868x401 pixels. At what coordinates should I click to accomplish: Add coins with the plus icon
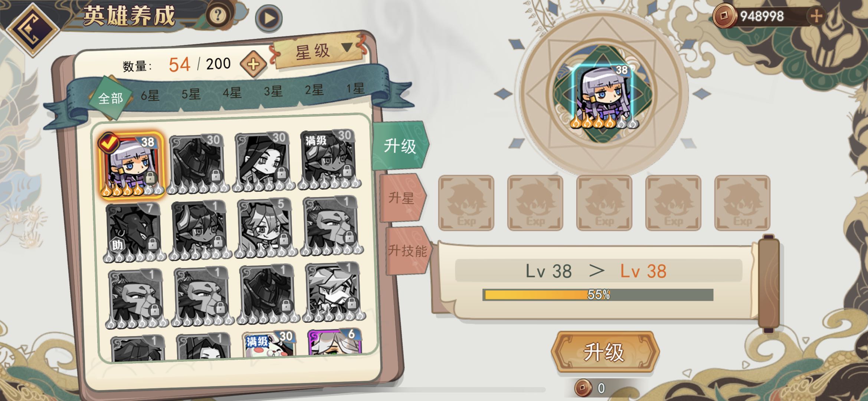(816, 16)
